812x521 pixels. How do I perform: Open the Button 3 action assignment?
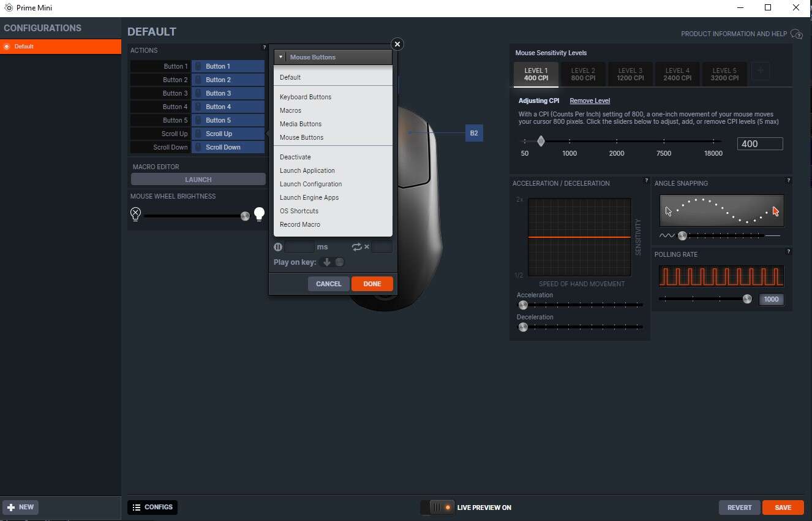coord(228,93)
